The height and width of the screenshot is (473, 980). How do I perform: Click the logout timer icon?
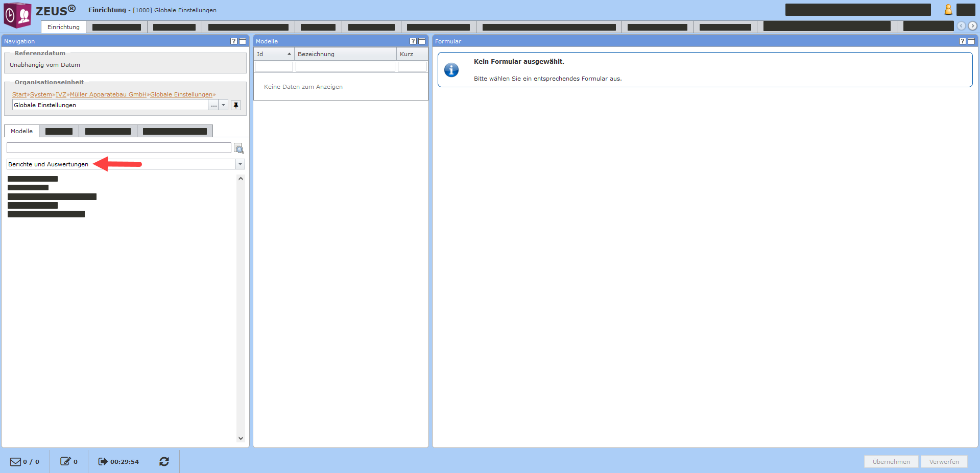(103, 462)
